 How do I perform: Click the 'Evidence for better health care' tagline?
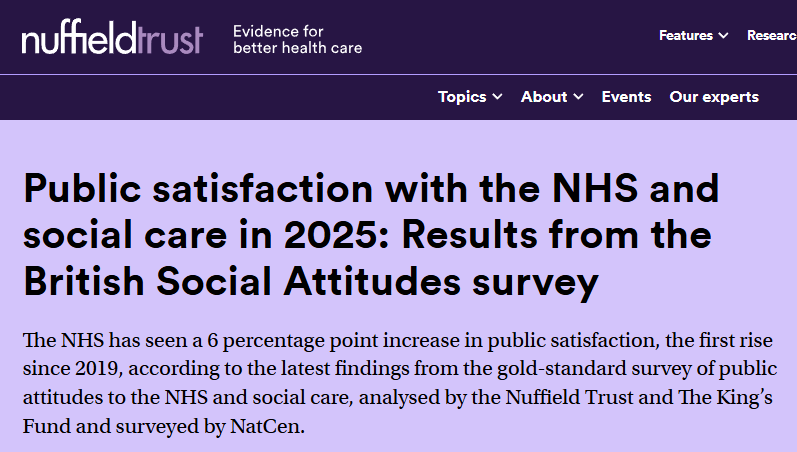297,39
